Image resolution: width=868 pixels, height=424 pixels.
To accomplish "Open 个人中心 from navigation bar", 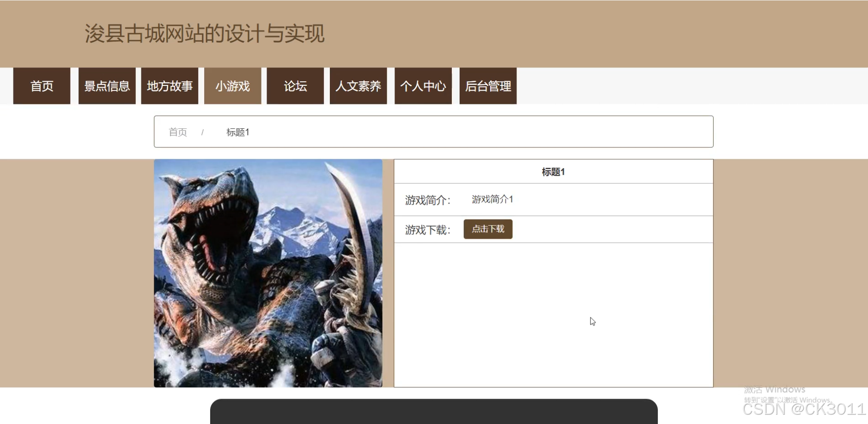I will [x=423, y=86].
